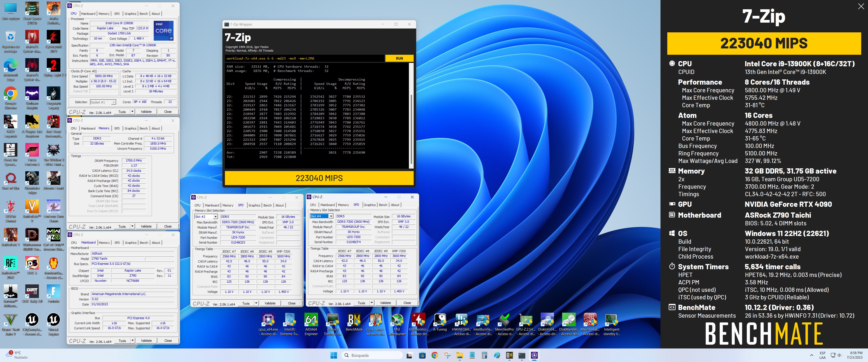868x362 pixels.
Task: Click the volume icon in the system tray
Action: (x=839, y=355)
